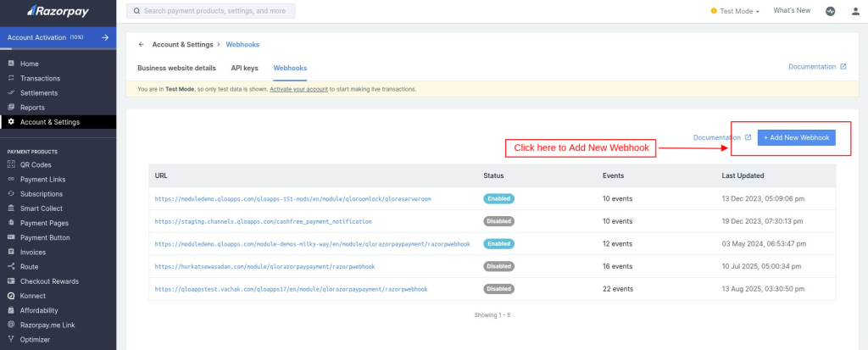Open the activity pulse icon in header
The image size is (868, 350).
[x=830, y=11]
